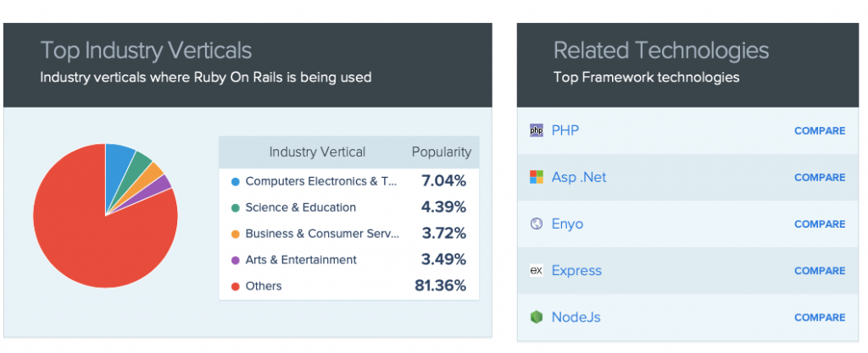Image resolution: width=868 pixels, height=353 pixels.
Task: Click the purple Arts & Entertainment legend dot
Action: [x=234, y=260]
